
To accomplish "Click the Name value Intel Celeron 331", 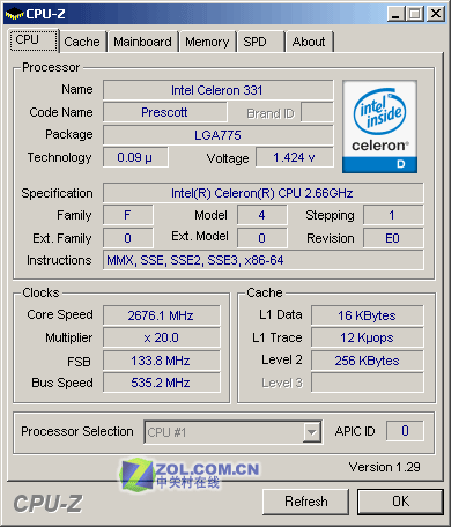I will coord(218,90).
